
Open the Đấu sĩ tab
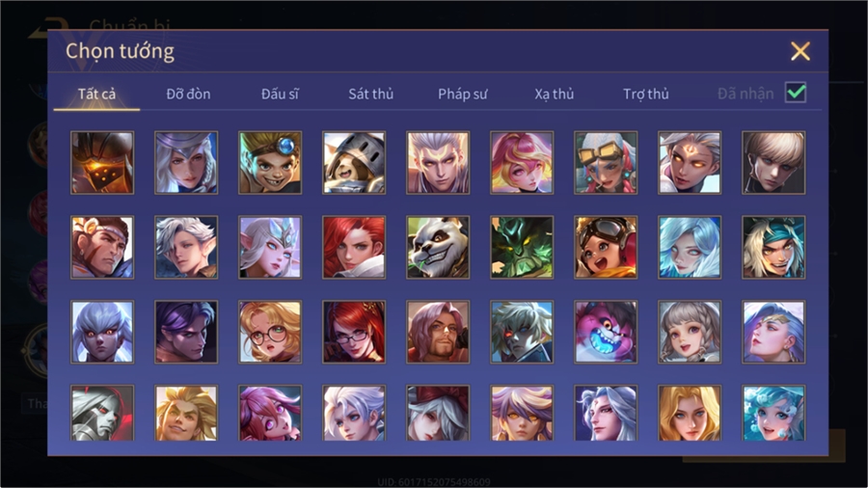pyautogui.click(x=280, y=95)
